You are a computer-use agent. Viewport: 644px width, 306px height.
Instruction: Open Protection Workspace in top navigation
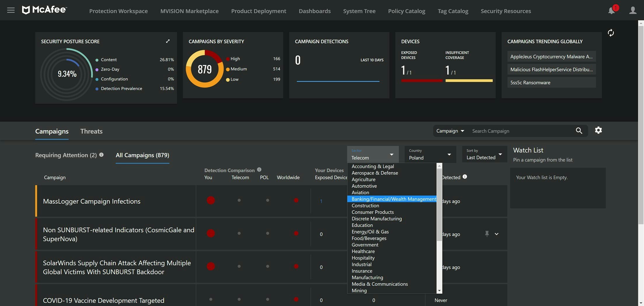coord(118,11)
